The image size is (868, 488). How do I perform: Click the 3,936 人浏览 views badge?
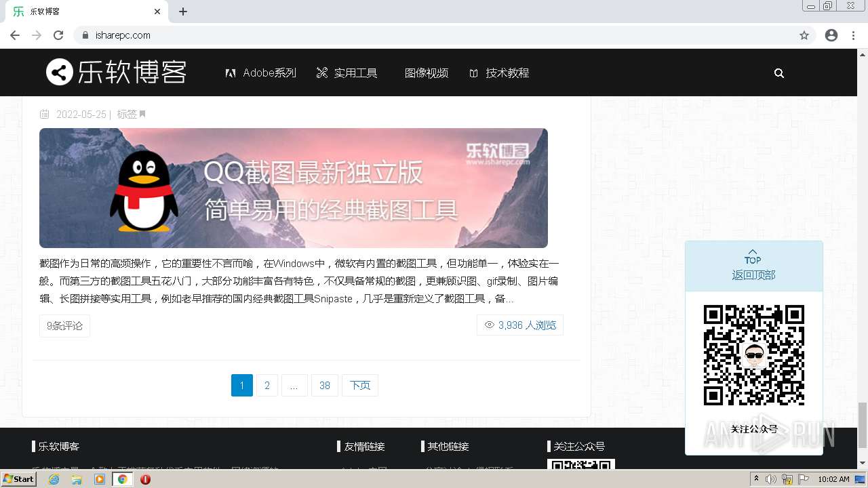click(x=520, y=325)
